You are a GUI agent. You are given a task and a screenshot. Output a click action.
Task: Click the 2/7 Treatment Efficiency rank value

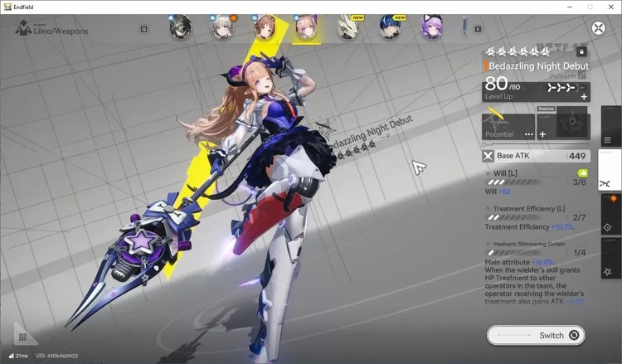point(579,217)
